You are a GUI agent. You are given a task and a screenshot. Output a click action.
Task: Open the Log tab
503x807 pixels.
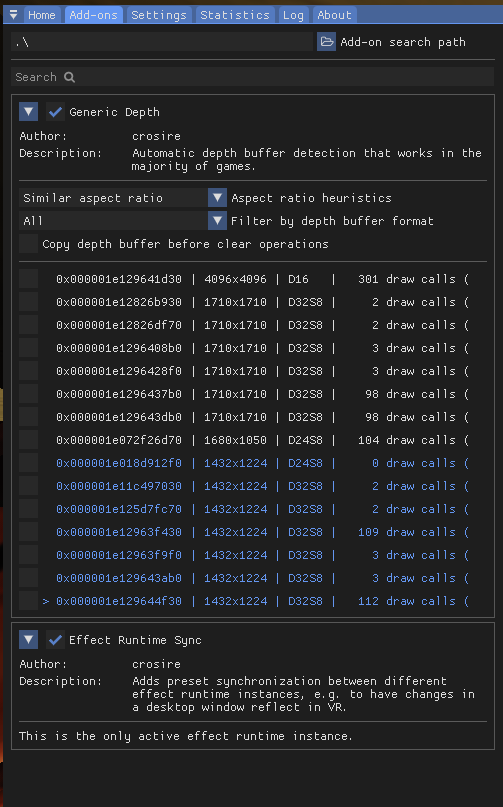coord(293,15)
